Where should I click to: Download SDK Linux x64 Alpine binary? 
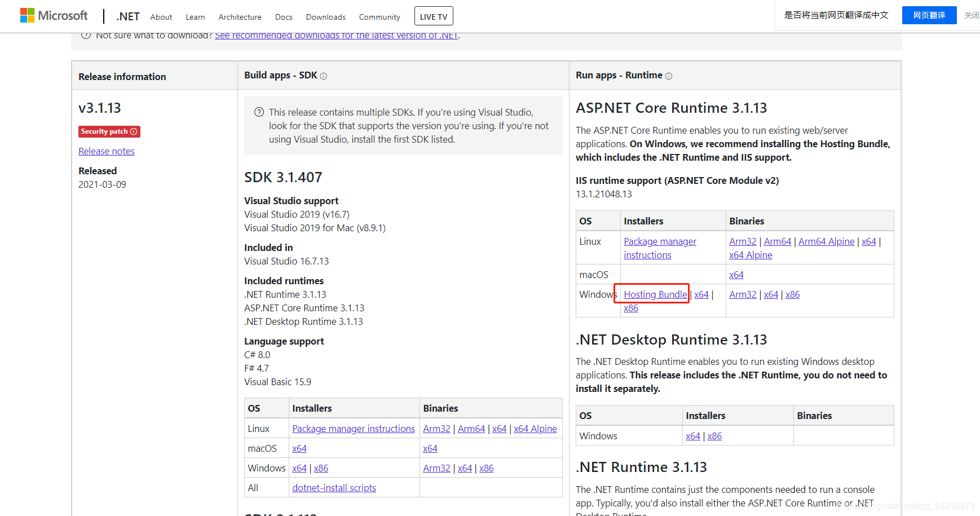tap(535, 429)
